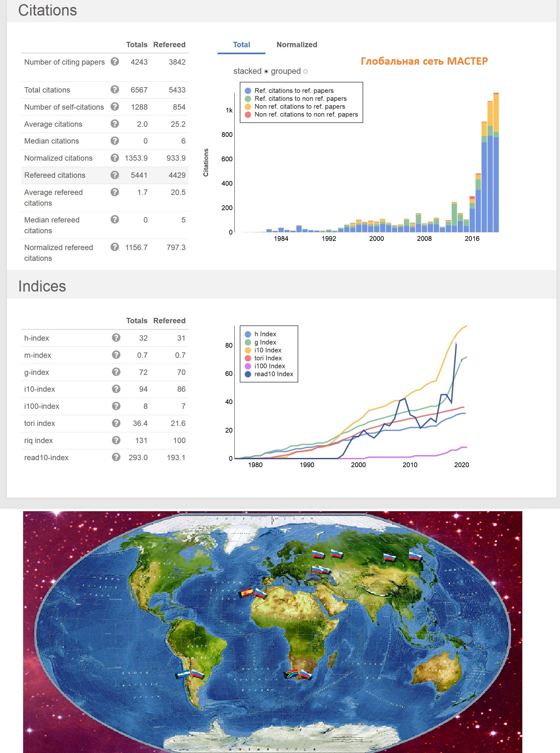Click help icon beside Refereed citations

pyautogui.click(x=115, y=175)
